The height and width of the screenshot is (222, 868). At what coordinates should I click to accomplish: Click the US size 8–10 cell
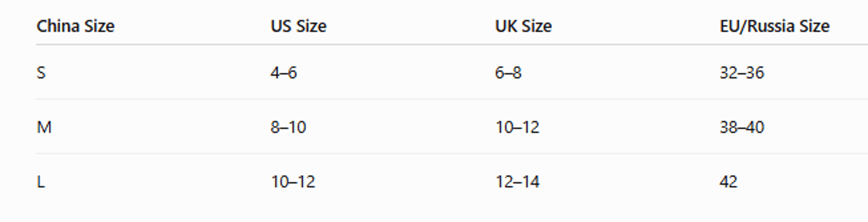pos(288,127)
